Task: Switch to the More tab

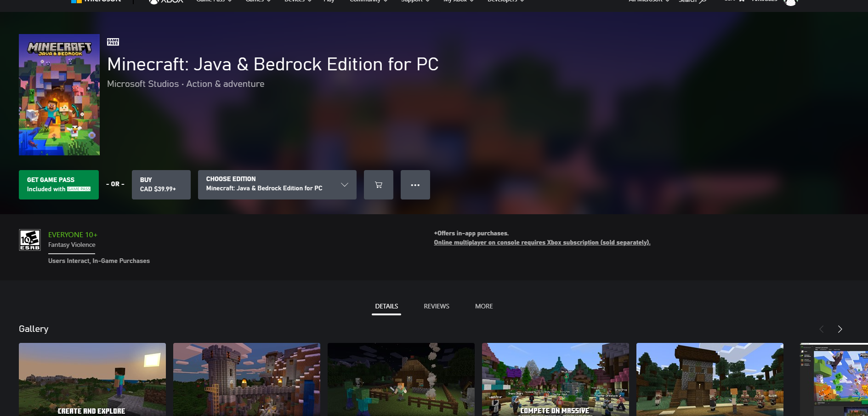Action: coord(484,306)
